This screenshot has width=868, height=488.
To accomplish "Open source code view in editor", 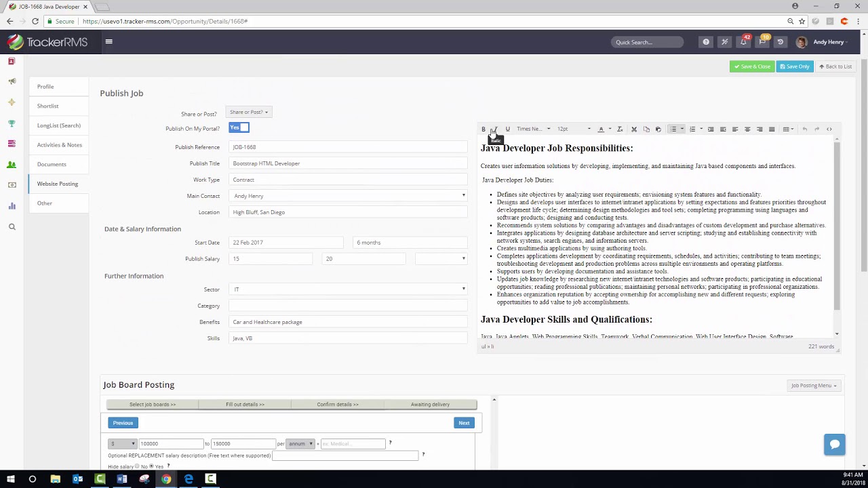I will (x=829, y=129).
